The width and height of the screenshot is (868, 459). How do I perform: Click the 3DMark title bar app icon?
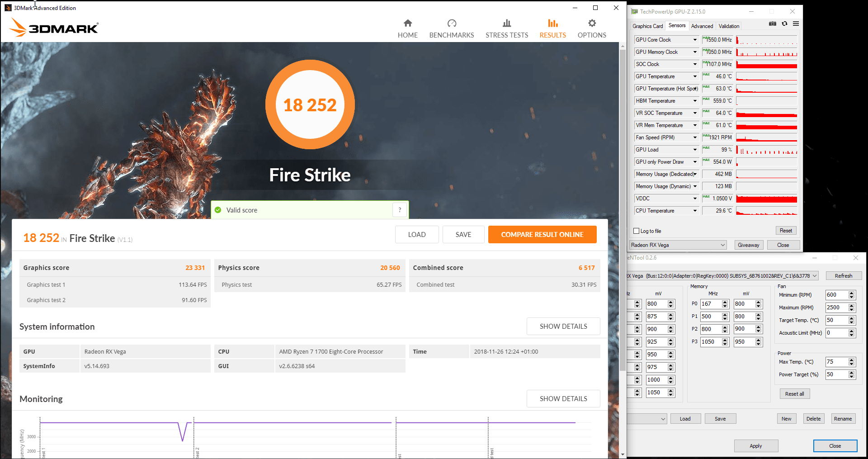[x=8, y=8]
